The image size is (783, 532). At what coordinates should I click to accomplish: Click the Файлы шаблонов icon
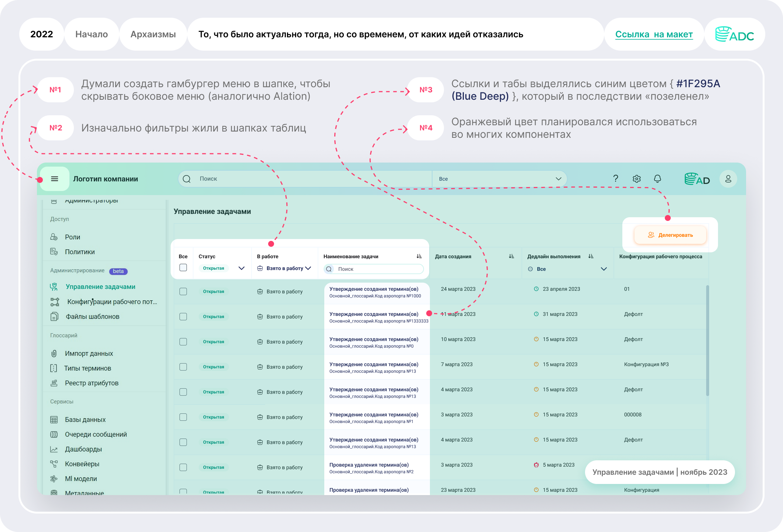[x=54, y=317]
